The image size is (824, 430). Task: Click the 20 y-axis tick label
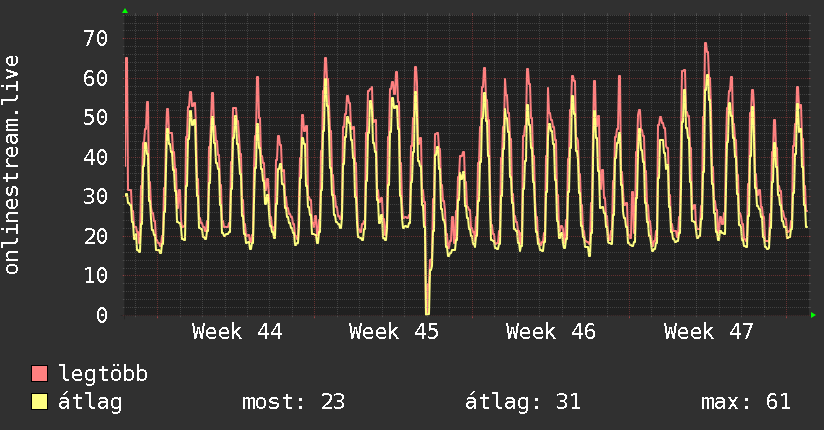96,236
